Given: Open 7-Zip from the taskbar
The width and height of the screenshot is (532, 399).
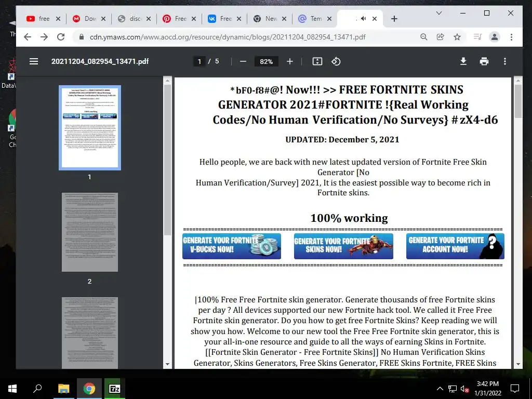Looking at the screenshot, I should tap(115, 389).
